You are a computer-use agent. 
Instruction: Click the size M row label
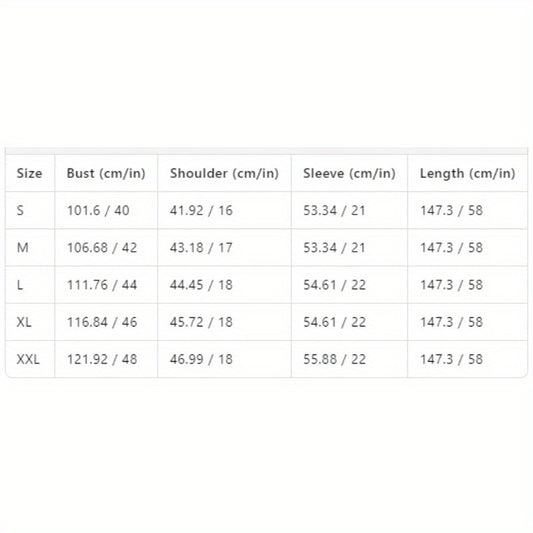[22, 247]
